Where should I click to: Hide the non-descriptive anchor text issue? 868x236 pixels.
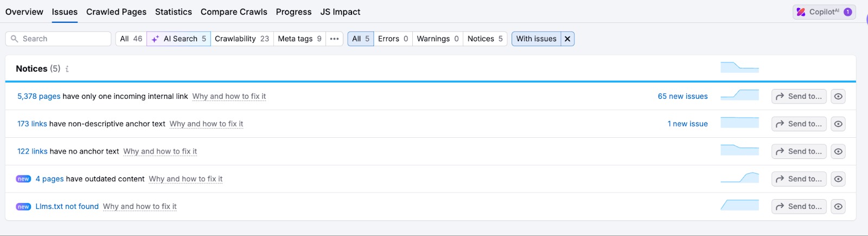(838, 124)
